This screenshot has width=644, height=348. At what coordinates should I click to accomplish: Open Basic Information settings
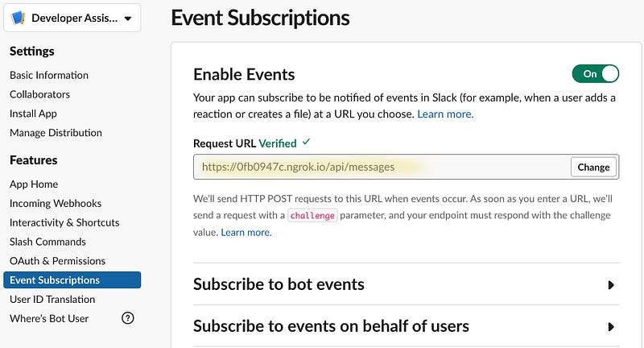click(49, 75)
